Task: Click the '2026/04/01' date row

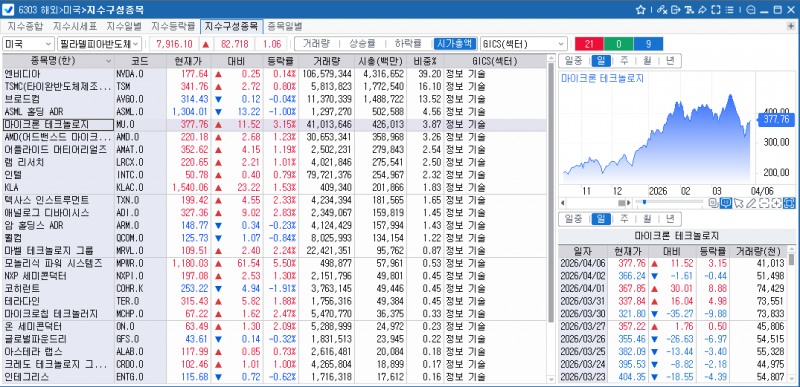Action: tap(672, 289)
